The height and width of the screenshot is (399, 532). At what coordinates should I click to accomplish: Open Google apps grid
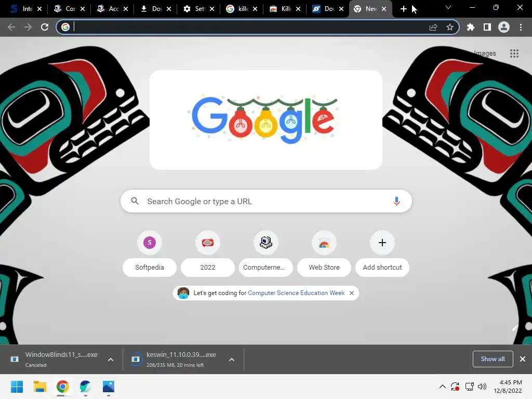[x=514, y=54]
